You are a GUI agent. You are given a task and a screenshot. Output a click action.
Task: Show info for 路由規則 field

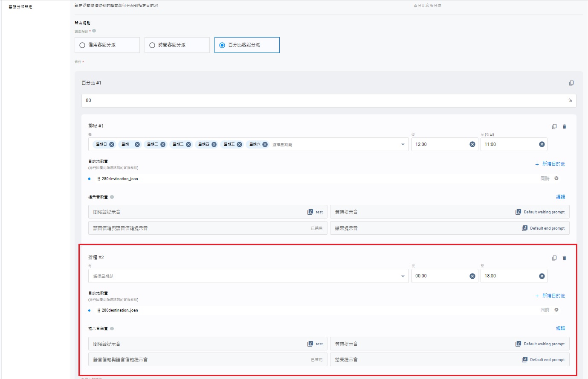pos(94,31)
